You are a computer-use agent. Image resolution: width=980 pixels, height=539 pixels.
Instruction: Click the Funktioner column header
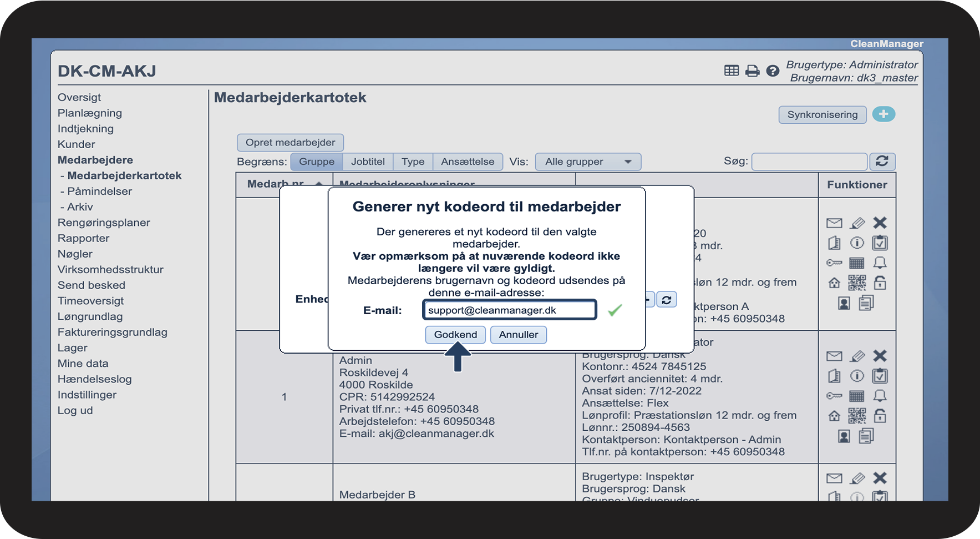857,185
